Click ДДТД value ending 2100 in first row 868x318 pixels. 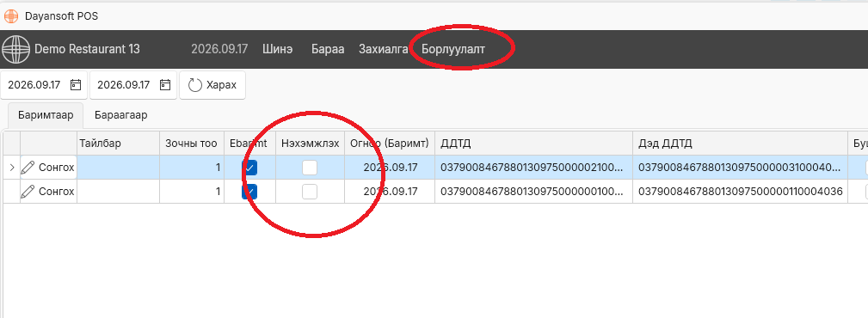(533, 168)
